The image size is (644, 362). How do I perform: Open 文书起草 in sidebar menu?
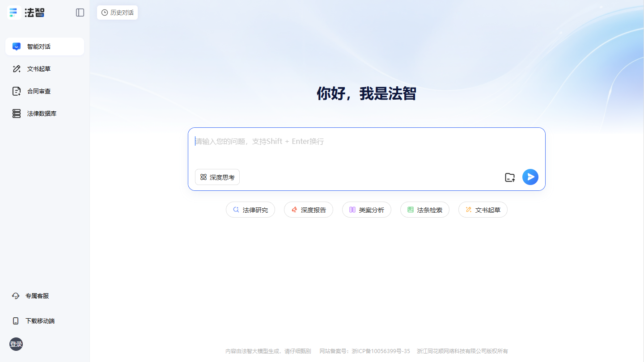(x=45, y=69)
